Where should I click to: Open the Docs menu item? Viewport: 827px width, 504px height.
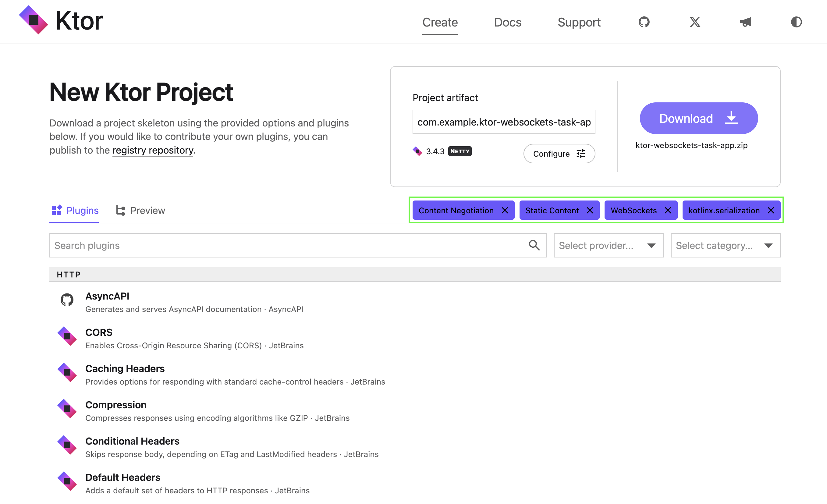coord(507,22)
